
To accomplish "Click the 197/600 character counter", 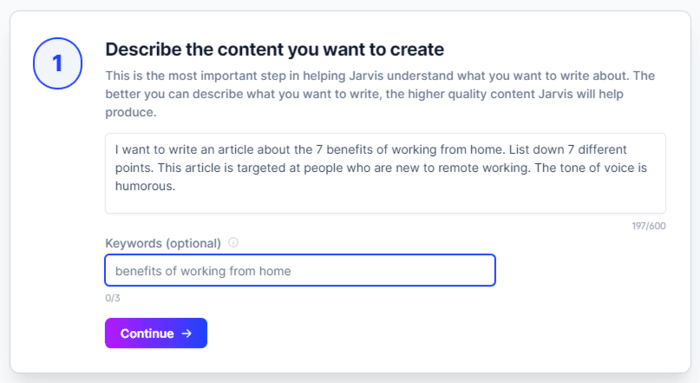I will [648, 226].
